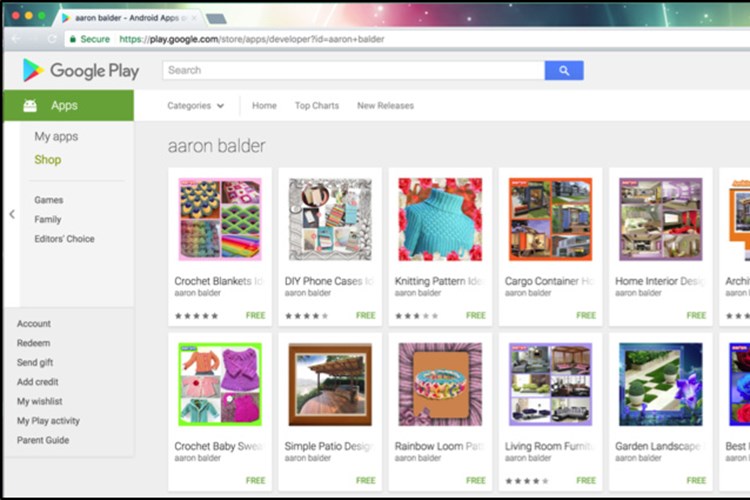
Task: Open the Garden Landscape app thumbnail
Action: (x=661, y=384)
